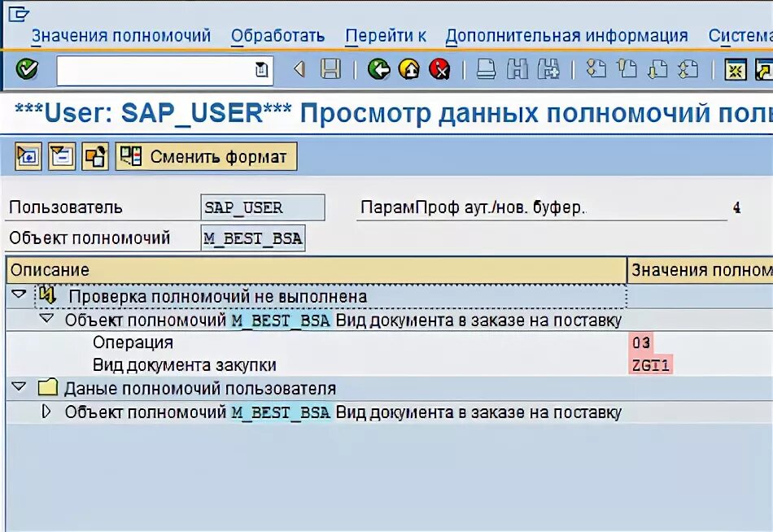Expand the lower Объект полномочий M_BEST_BSA node
The width and height of the screenshot is (773, 532).
pos(47,412)
